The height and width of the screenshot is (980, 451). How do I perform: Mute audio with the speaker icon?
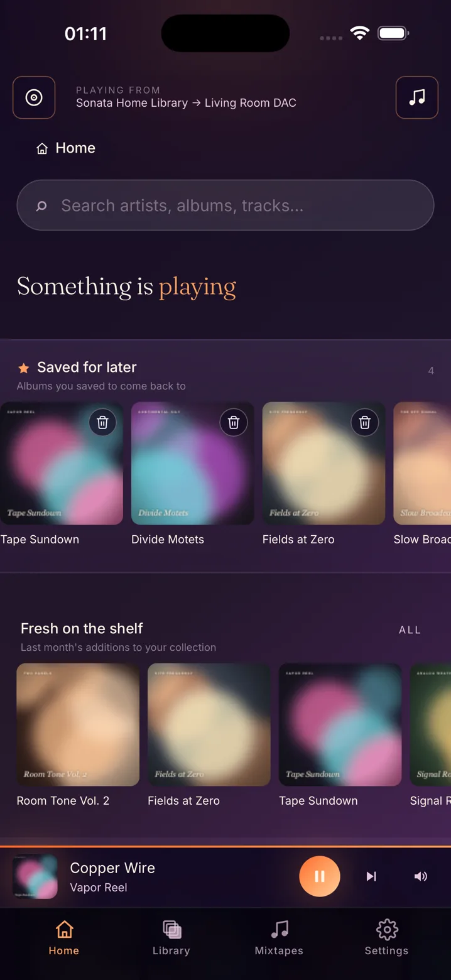(421, 876)
